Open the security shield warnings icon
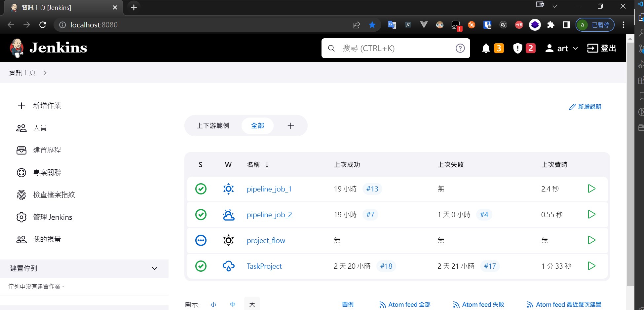 click(x=517, y=48)
